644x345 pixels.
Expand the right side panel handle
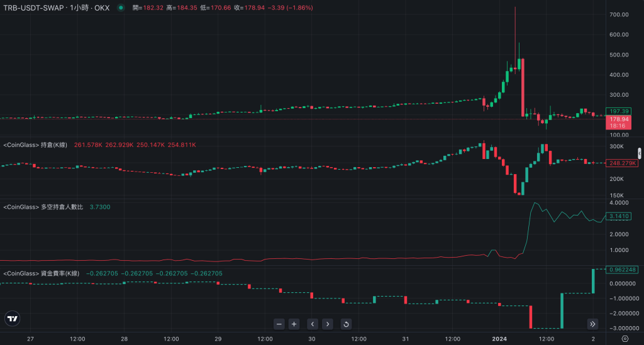640,153
